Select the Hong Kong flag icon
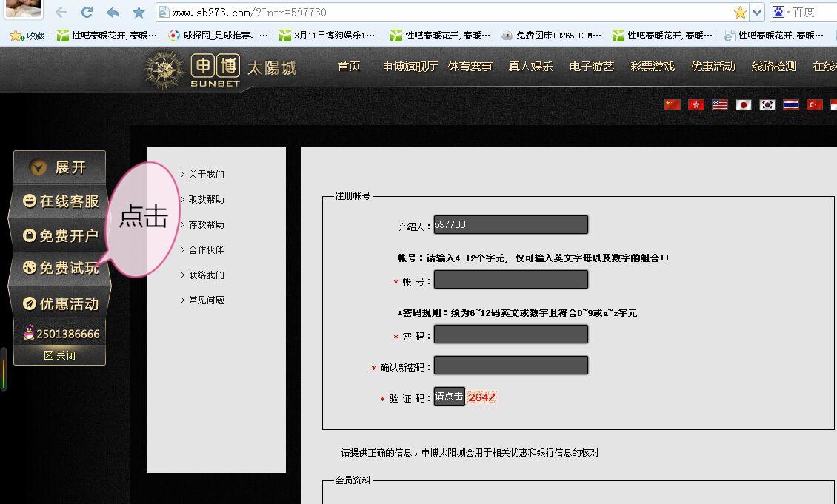 coord(696,104)
